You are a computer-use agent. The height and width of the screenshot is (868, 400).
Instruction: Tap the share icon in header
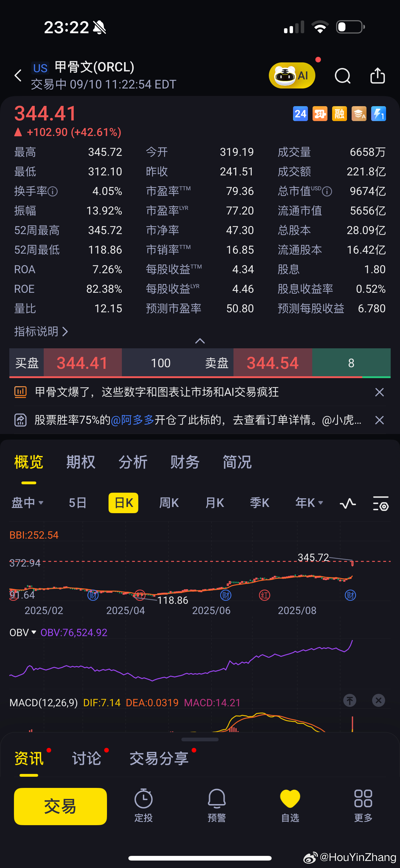point(377,75)
